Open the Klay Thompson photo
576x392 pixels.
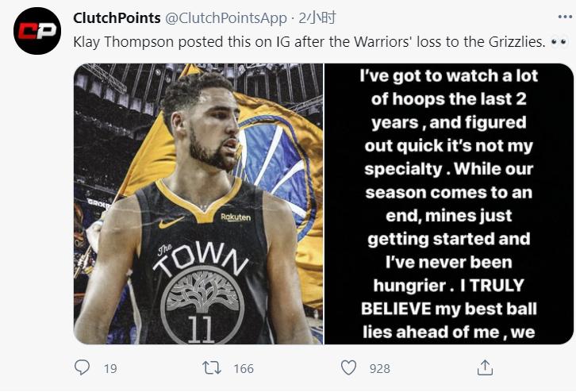[x=198, y=203]
